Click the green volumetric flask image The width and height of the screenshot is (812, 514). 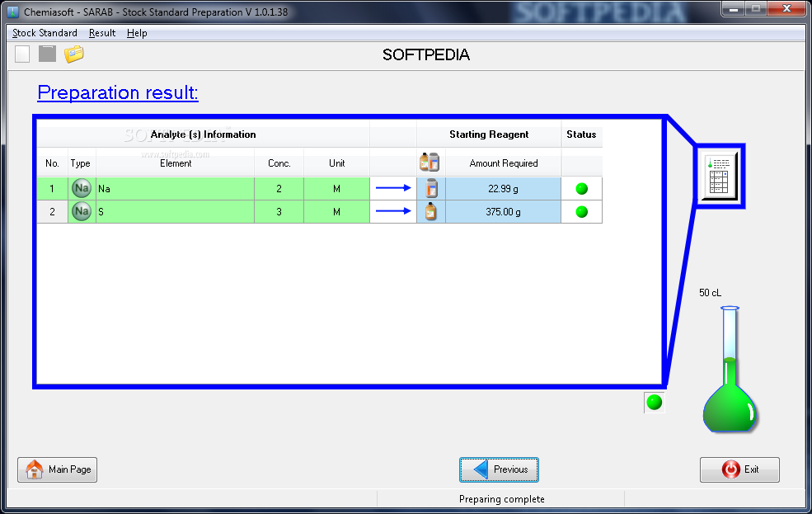[730, 369]
